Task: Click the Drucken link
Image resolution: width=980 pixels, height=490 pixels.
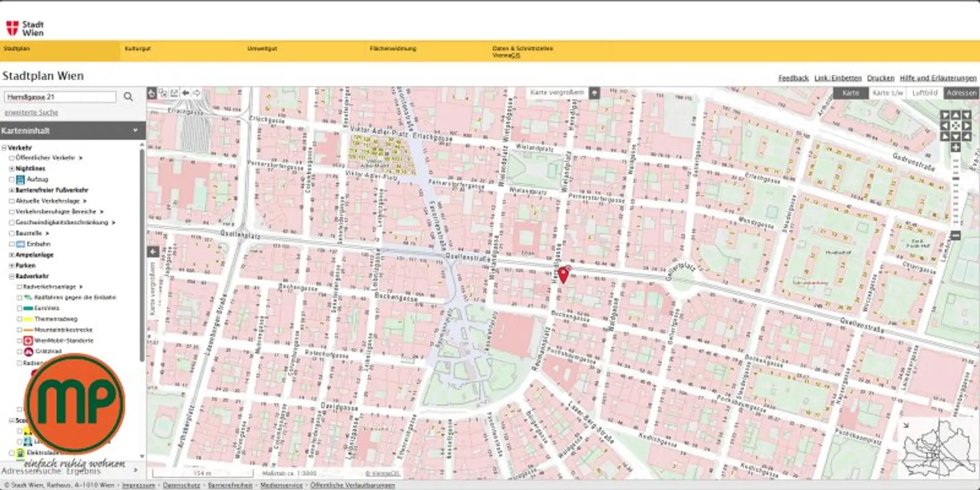Action: pyautogui.click(x=880, y=78)
